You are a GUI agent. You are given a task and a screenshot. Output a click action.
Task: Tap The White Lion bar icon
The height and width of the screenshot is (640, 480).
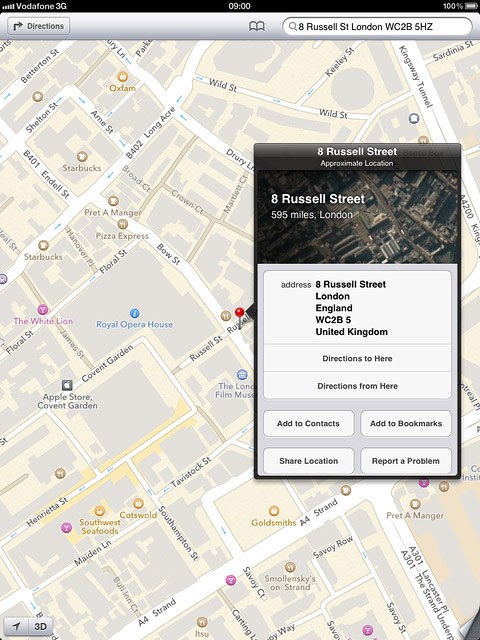click(42, 309)
